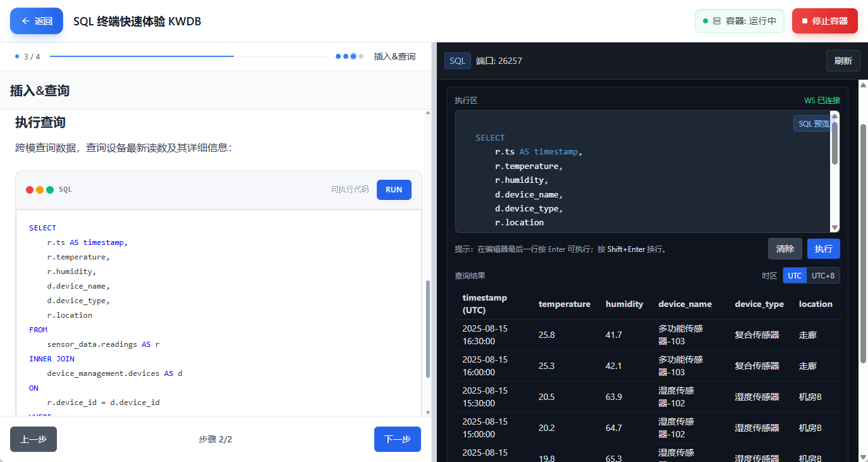Viewport: 868px width, 462px height.
Task: Click the 执行查询 heading
Action: tap(40, 122)
